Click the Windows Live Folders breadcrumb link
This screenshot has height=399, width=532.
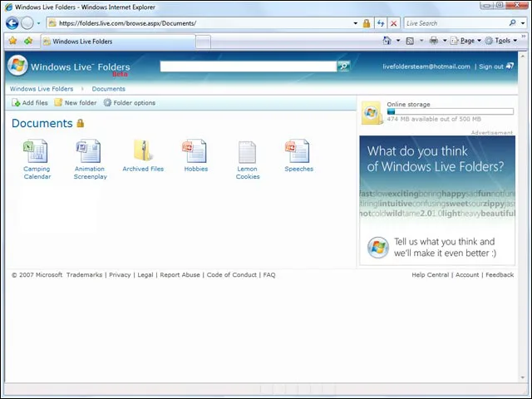point(42,89)
